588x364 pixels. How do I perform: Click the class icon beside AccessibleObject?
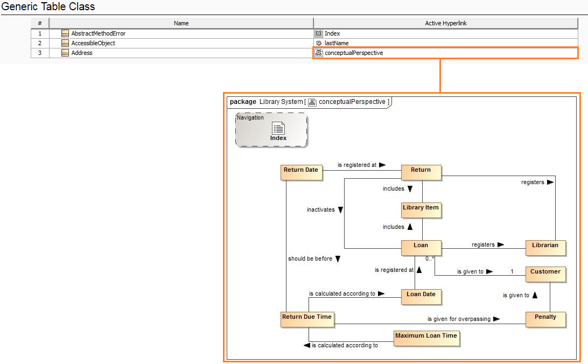click(65, 43)
